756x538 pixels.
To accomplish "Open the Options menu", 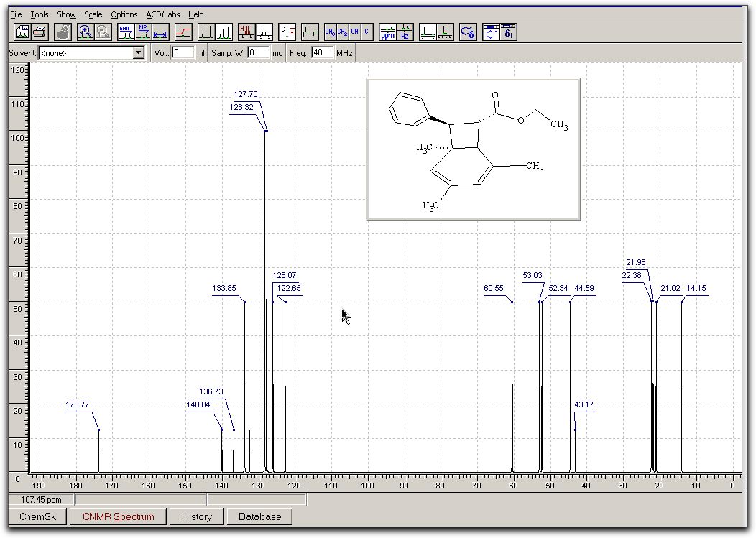I will [x=124, y=14].
